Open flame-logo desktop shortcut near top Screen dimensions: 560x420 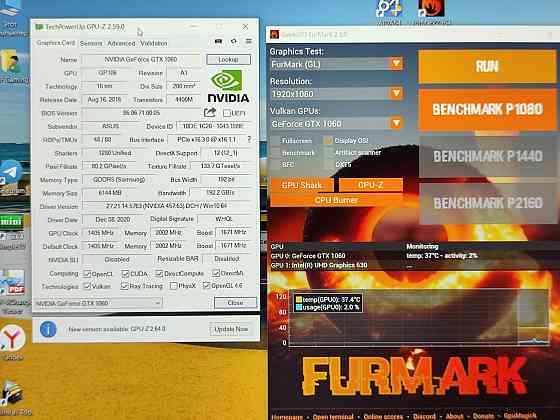431,9
